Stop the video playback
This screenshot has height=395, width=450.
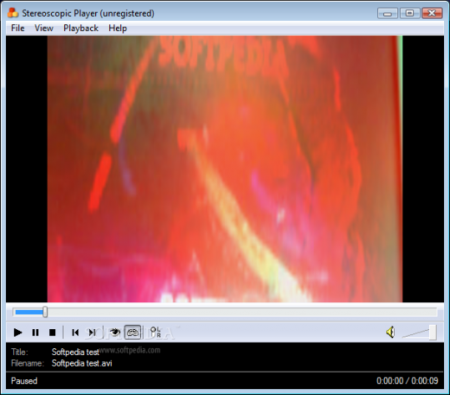pyautogui.click(x=52, y=332)
